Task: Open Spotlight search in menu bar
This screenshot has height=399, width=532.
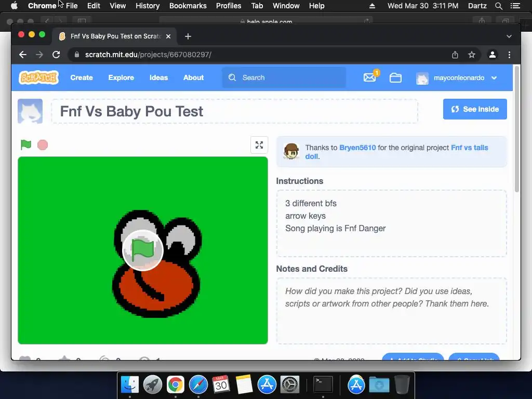Action: click(498, 6)
